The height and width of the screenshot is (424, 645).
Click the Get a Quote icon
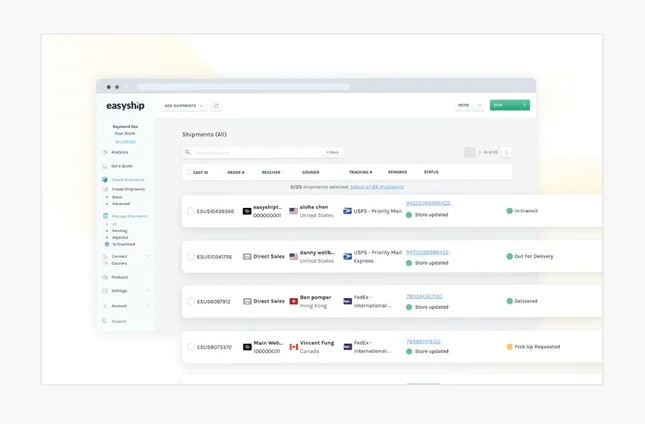[104, 166]
